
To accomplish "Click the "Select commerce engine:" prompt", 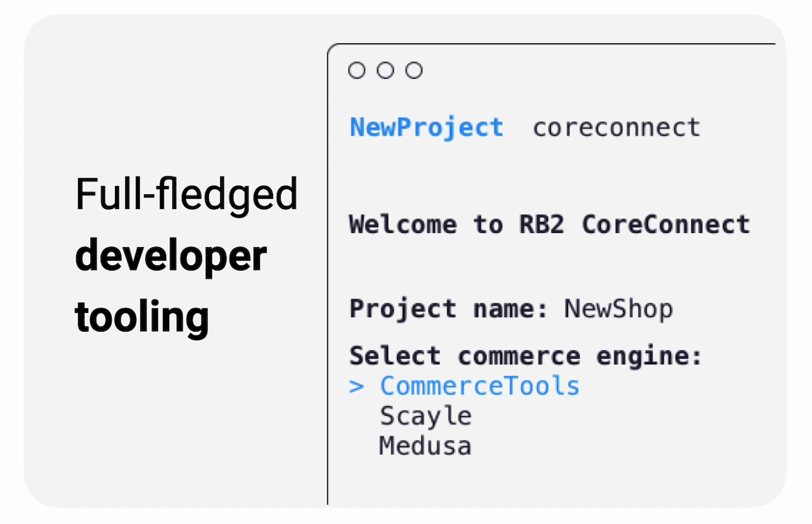I will 525,356.
